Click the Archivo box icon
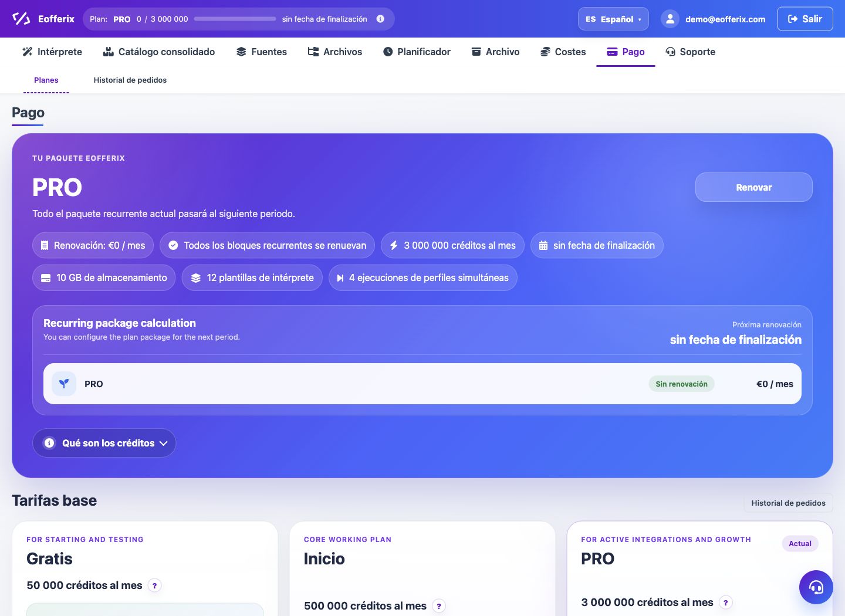 click(x=476, y=52)
